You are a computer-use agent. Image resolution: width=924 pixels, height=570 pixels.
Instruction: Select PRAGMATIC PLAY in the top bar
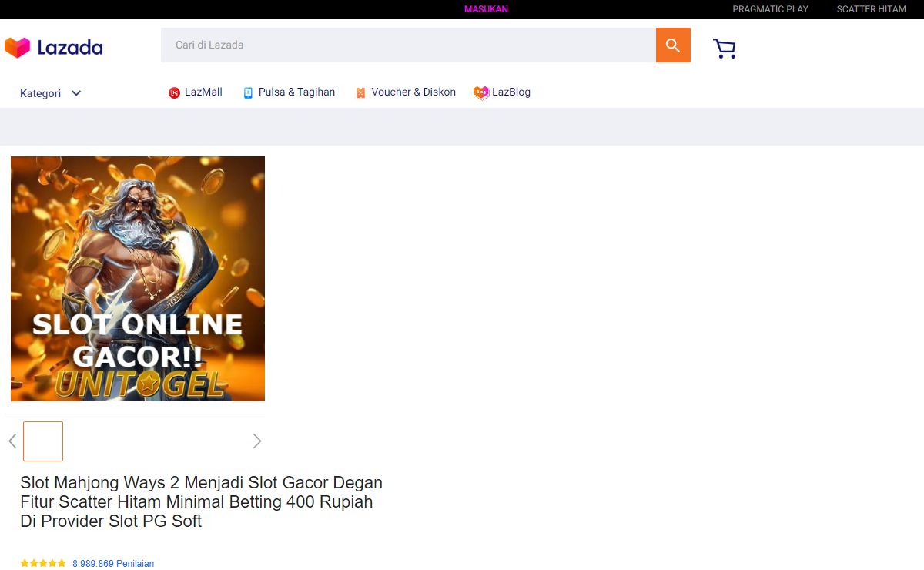[x=770, y=9]
